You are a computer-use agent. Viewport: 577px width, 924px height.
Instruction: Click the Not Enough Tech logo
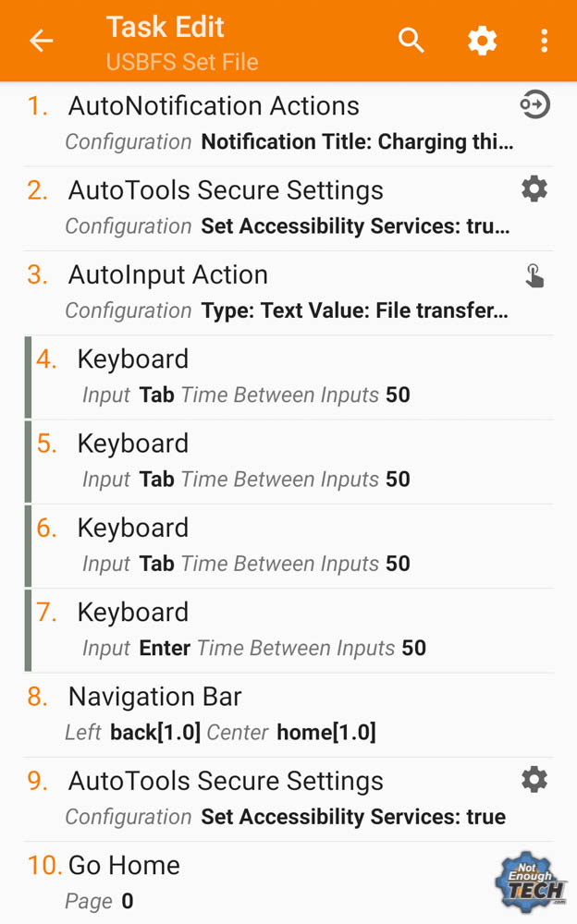[x=531, y=882]
